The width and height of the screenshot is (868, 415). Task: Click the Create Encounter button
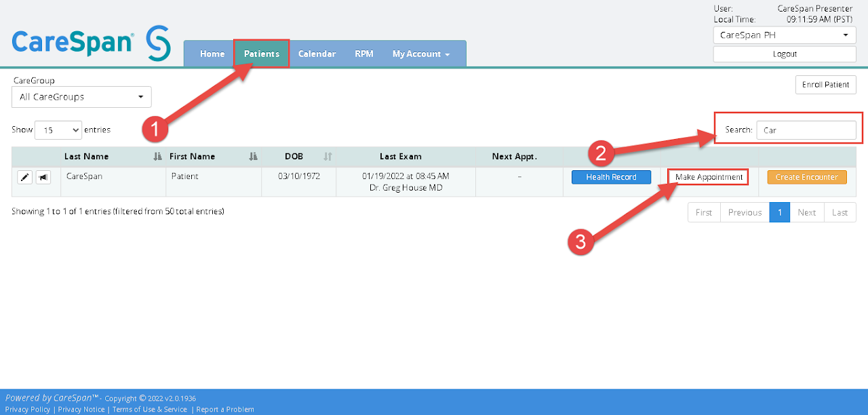tap(807, 177)
